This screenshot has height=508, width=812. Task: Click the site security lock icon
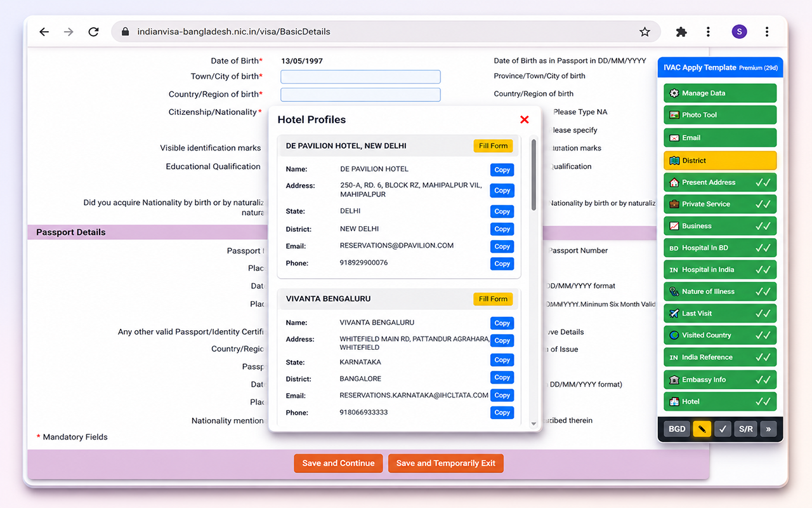125,32
